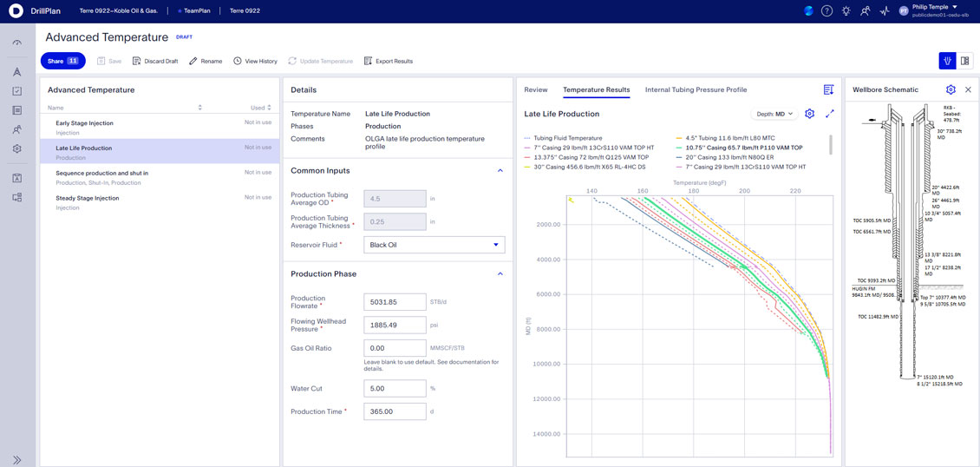Toggle the wellbore schematic view button
The image size is (980, 467).
(x=948, y=61)
